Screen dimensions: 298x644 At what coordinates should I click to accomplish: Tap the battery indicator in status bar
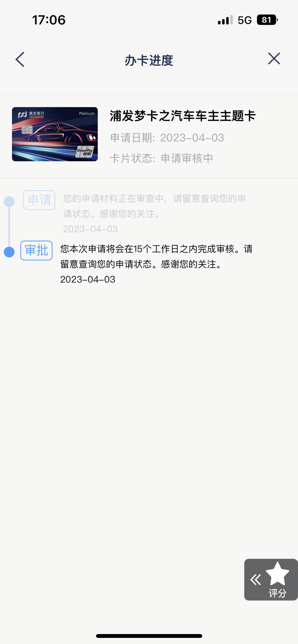click(267, 20)
